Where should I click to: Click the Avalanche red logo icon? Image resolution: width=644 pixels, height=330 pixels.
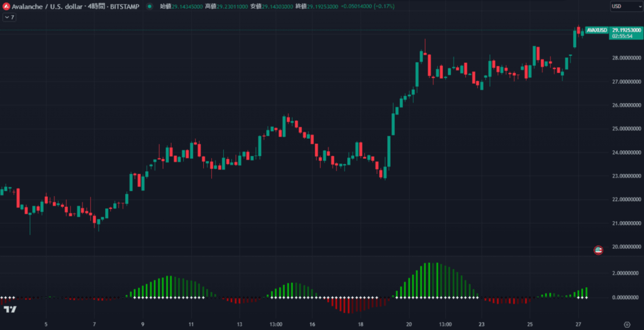click(x=6, y=6)
